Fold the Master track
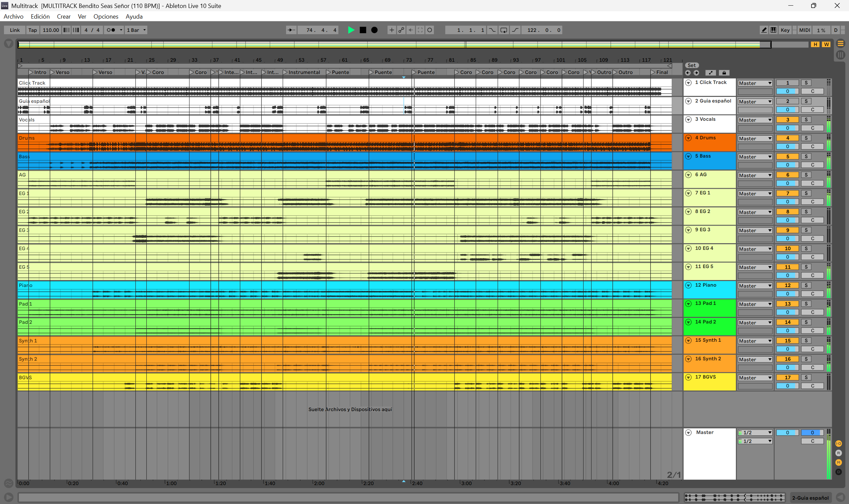 [x=688, y=433]
